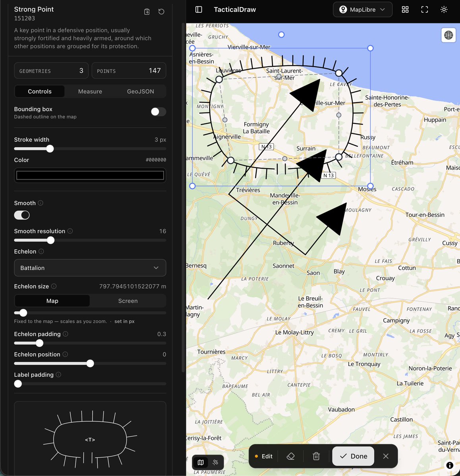This screenshot has height=476, width=460.
Task: Click the strong point vertex near Bellefontaine
Action: [x=339, y=157]
